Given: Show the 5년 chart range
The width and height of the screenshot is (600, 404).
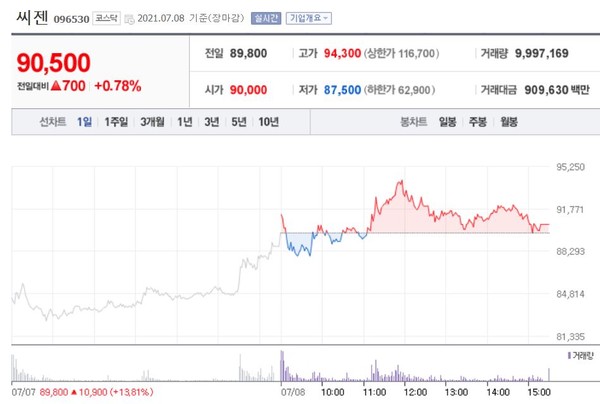Looking at the screenshot, I should click(x=238, y=122).
